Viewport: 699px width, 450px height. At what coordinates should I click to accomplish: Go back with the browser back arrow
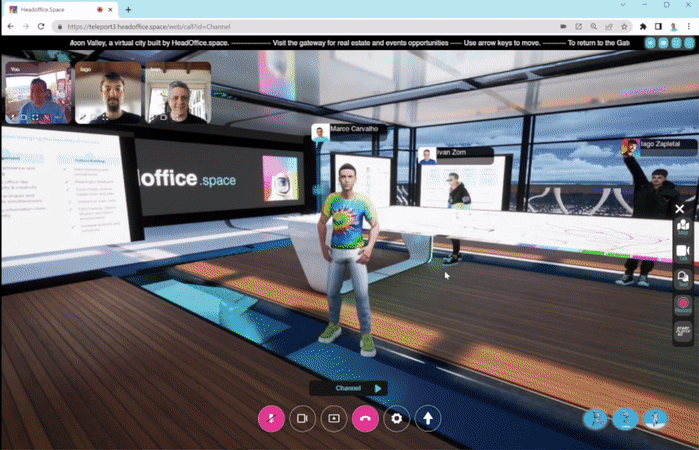click(x=11, y=26)
